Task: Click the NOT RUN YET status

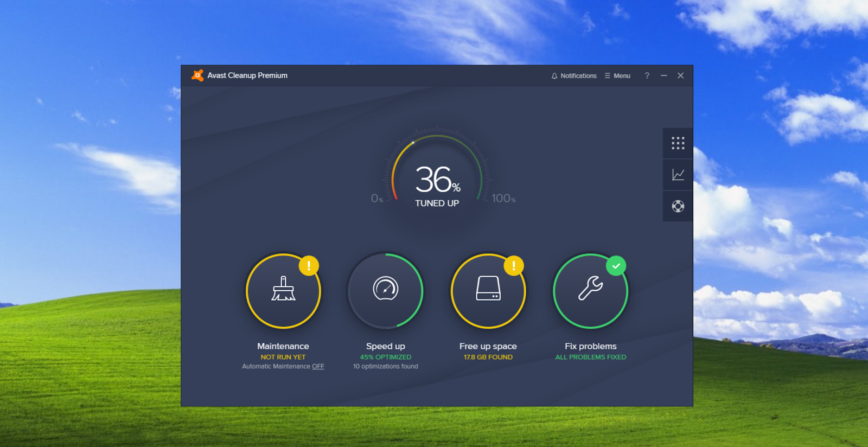Action: point(283,357)
